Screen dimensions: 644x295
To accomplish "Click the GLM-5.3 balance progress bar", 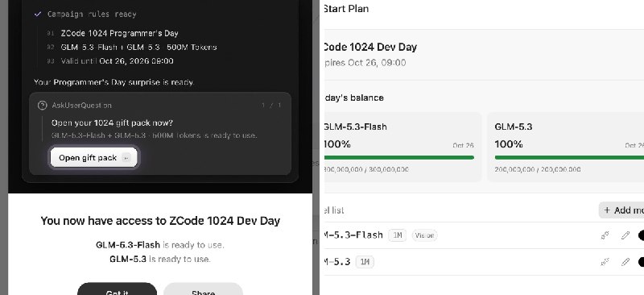I will tap(569, 157).
